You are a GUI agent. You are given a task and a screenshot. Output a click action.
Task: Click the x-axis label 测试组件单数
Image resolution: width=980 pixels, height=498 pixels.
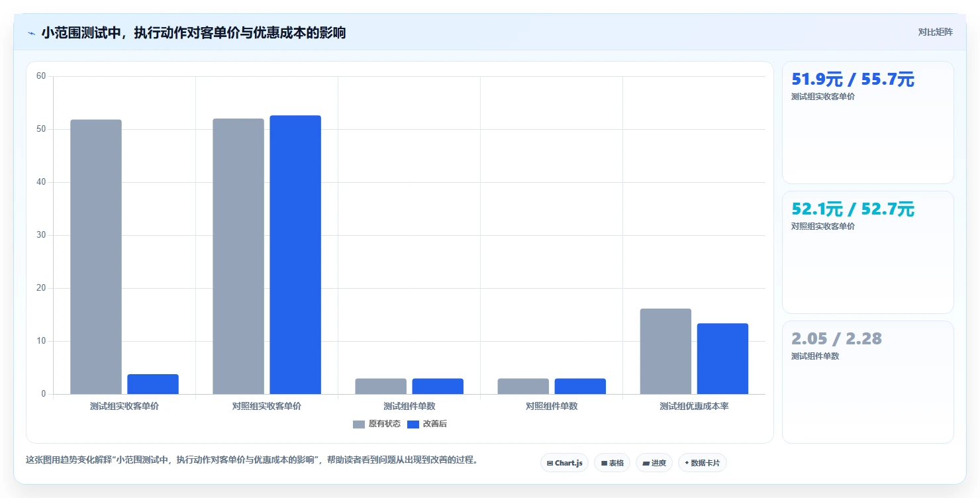(x=409, y=406)
